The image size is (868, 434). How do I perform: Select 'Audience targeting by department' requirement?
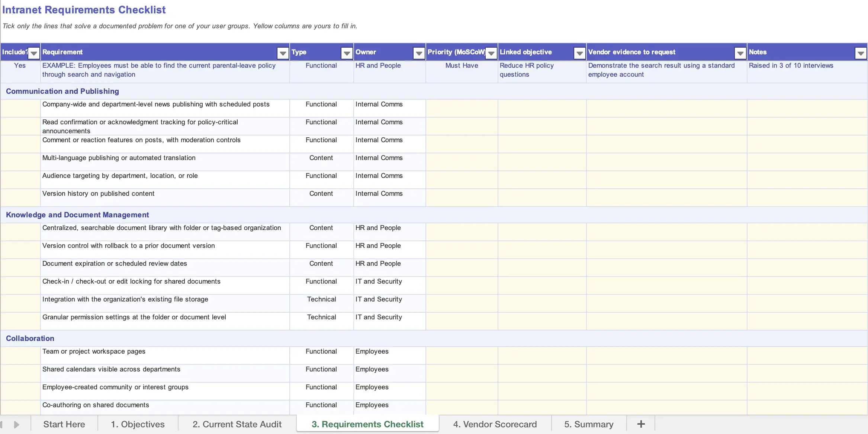click(165, 180)
